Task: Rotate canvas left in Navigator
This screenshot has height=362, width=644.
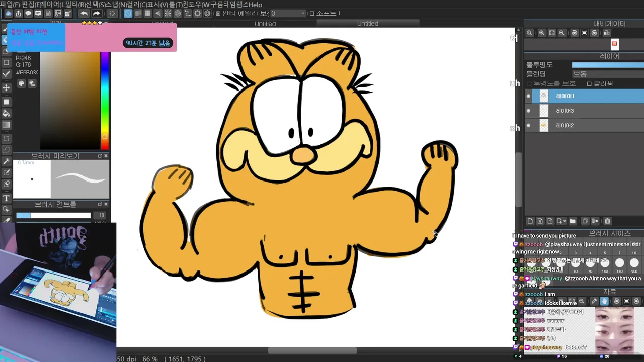Action: pyautogui.click(x=574, y=33)
